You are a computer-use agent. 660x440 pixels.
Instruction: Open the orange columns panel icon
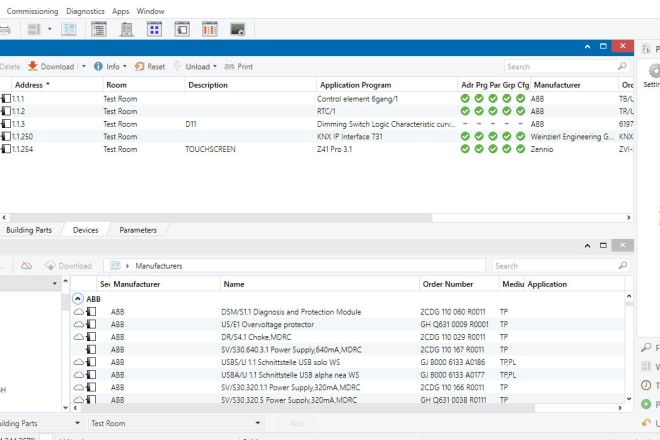pyautogui.click(x=210, y=29)
